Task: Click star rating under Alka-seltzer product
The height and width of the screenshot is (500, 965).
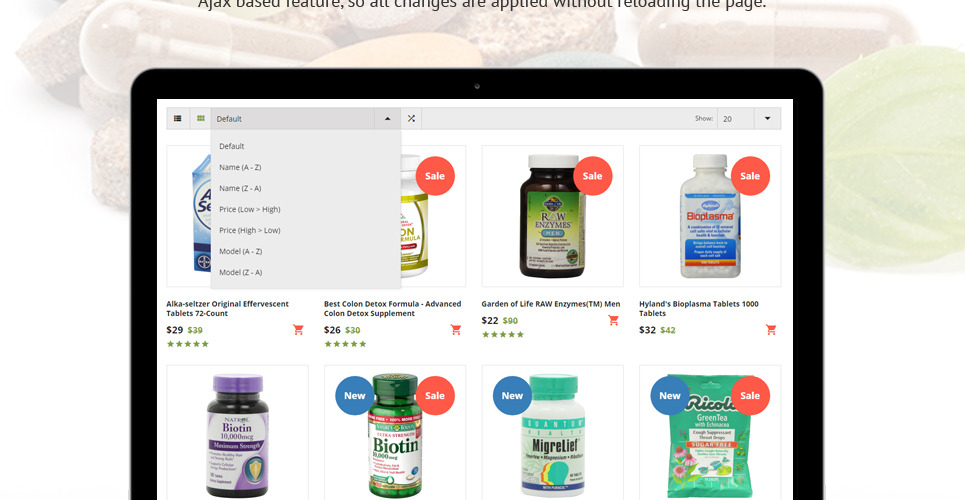Action: pyautogui.click(x=188, y=344)
